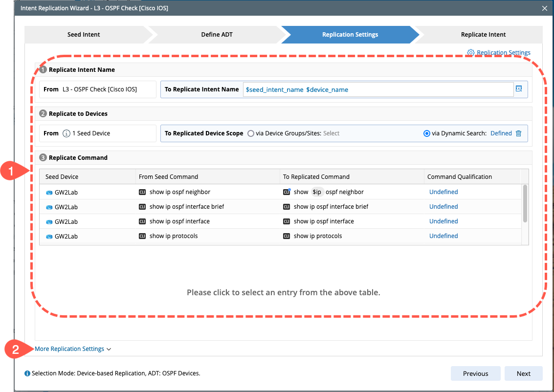
Task: Select the via Device Groups/Sites radio button
Action: pyautogui.click(x=251, y=133)
